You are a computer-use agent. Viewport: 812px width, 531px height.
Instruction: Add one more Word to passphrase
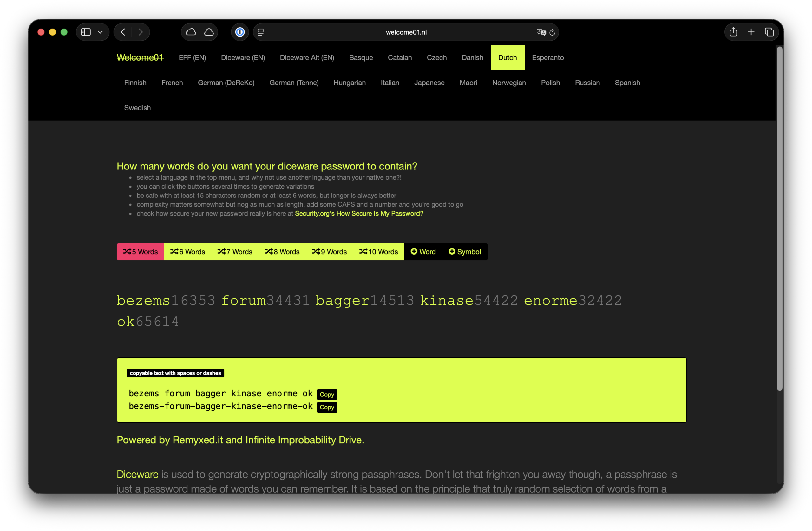pos(423,252)
